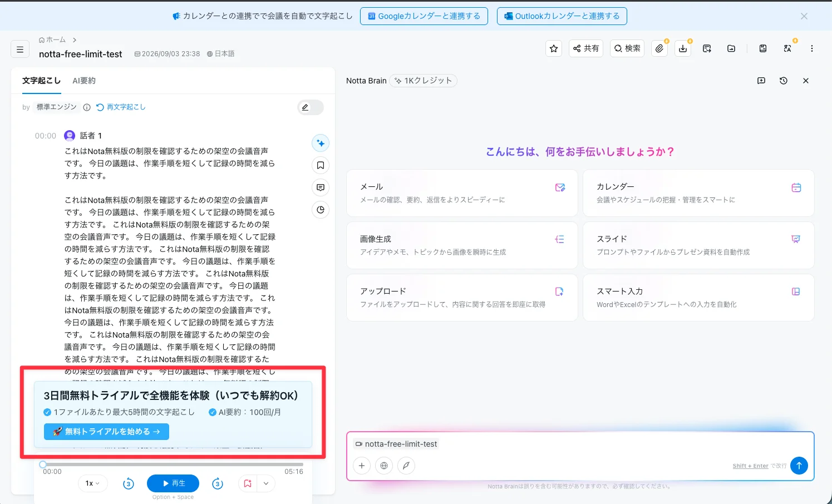The width and height of the screenshot is (832, 504).
Task: Select the アップロード card
Action: (x=462, y=298)
